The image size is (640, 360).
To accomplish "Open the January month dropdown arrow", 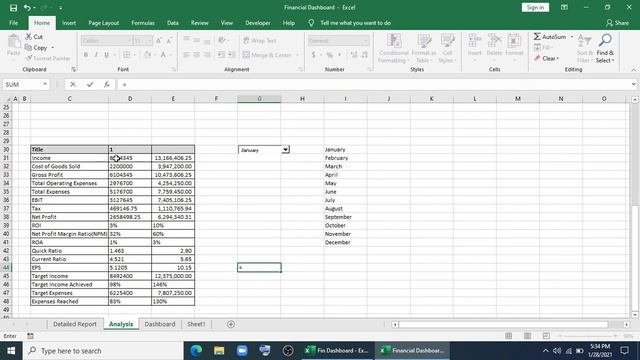I will coord(285,150).
